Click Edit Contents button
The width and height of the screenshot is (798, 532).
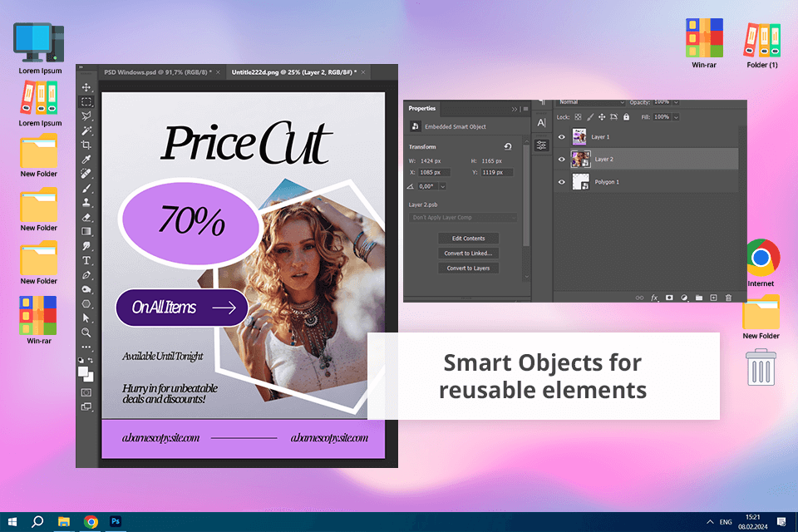[x=468, y=239]
